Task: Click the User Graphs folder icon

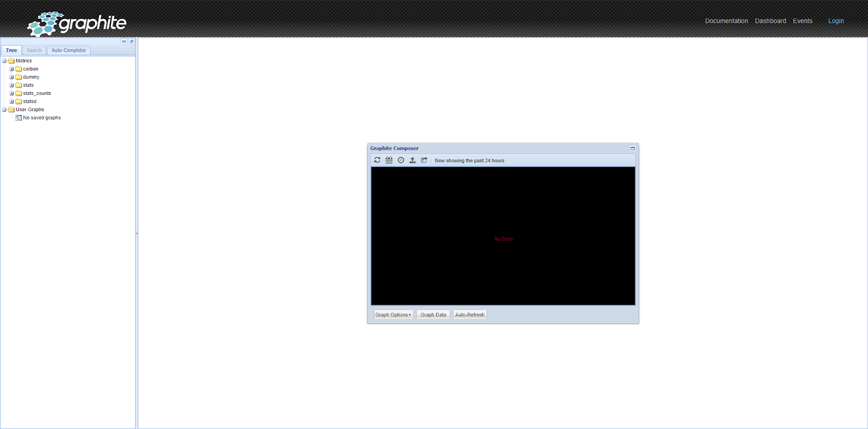Action: coord(11,110)
